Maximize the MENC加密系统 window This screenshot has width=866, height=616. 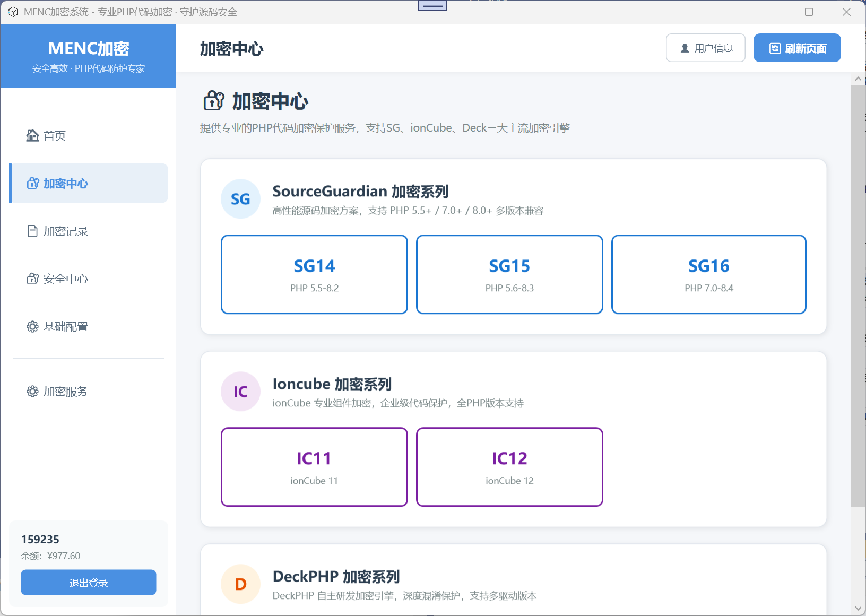point(809,12)
